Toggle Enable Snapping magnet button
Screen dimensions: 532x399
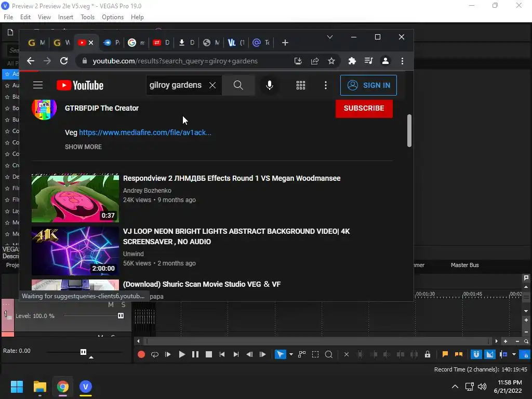(476, 354)
